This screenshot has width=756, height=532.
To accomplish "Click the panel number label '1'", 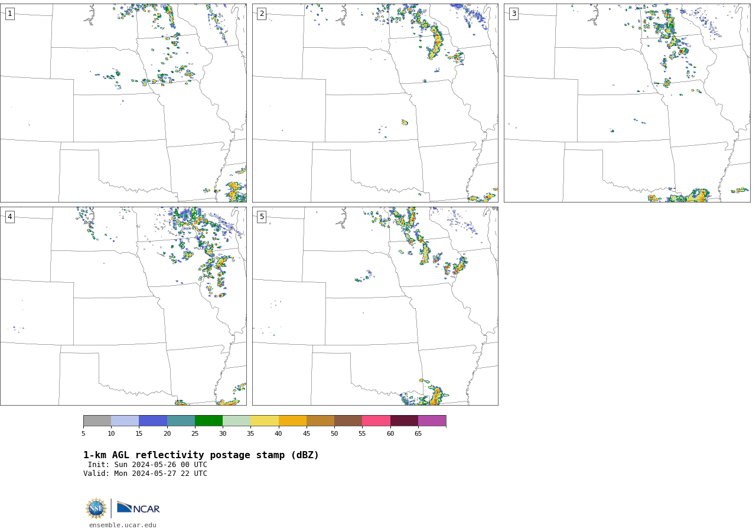I will click(9, 14).
